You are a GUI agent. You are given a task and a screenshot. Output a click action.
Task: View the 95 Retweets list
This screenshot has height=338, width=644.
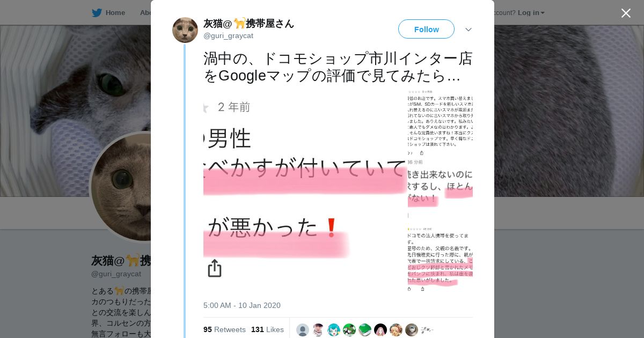click(x=224, y=329)
